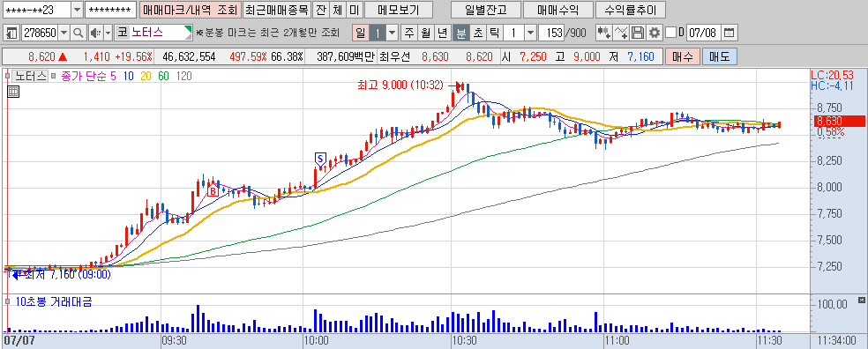The height and width of the screenshot is (349, 868).
Task: Click the 수익률추이 button
Action: click(630, 10)
